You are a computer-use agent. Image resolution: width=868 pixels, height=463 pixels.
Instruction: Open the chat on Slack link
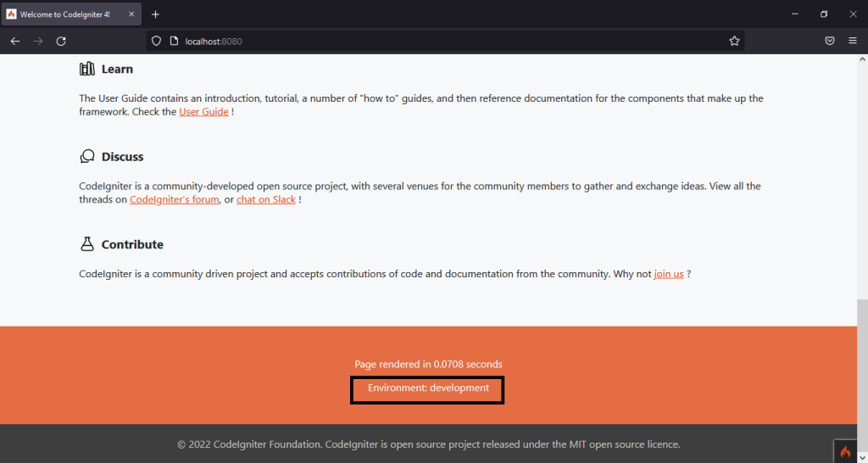tap(265, 199)
